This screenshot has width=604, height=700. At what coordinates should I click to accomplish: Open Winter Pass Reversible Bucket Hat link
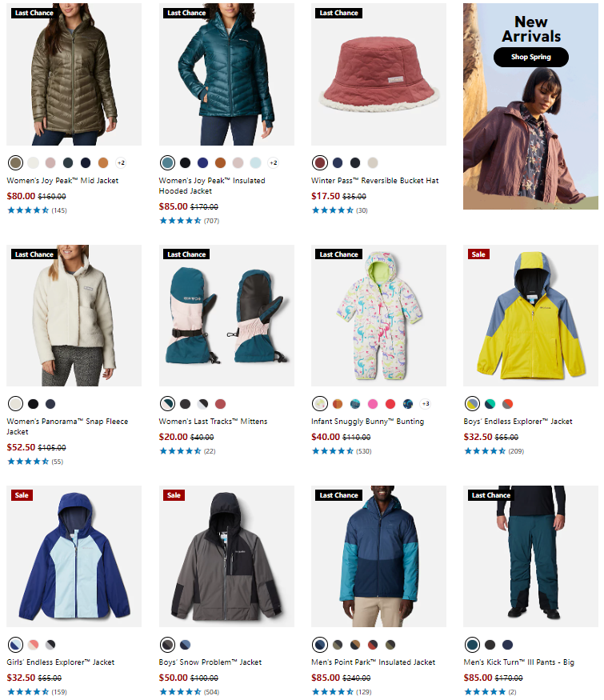point(374,180)
